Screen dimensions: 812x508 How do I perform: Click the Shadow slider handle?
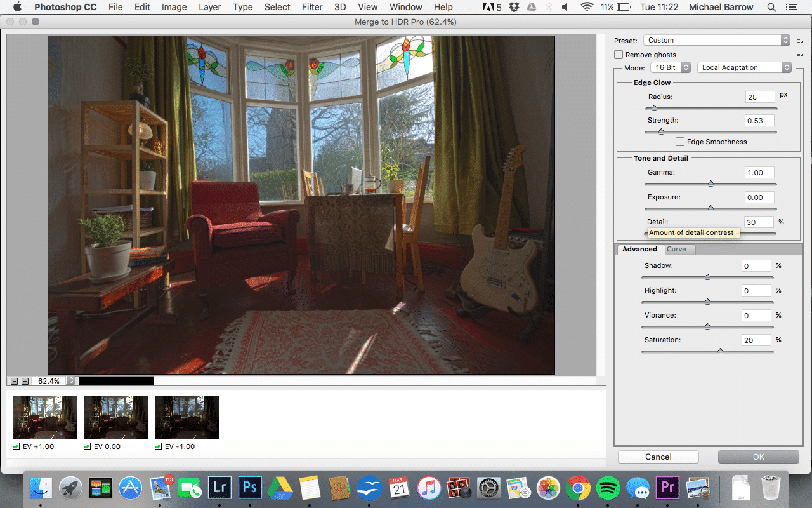coord(707,277)
